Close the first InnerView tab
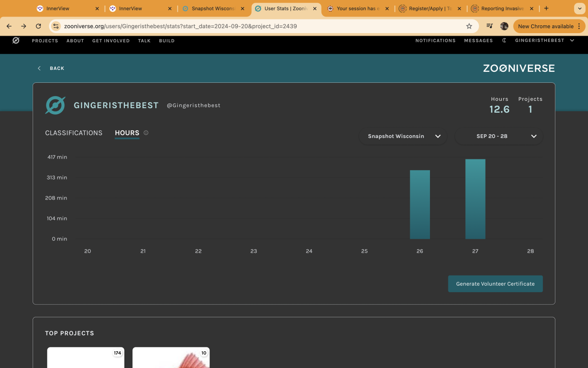Screen dimensions: 588x368 tap(97, 8)
